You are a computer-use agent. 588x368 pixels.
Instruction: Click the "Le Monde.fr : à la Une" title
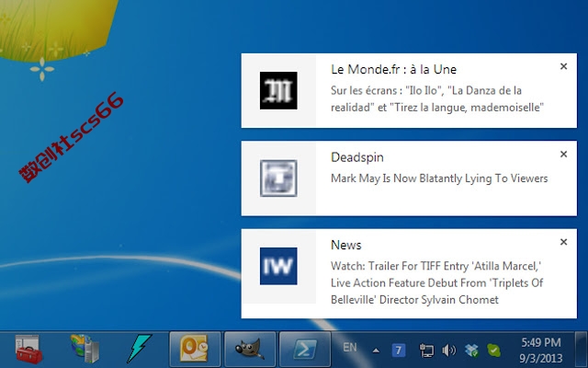coord(393,69)
